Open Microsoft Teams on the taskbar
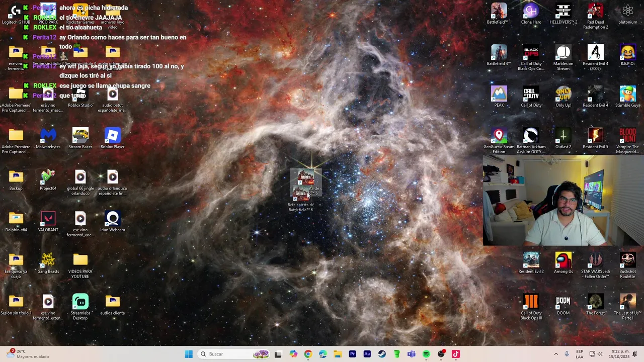The width and height of the screenshot is (644, 362). [x=412, y=354]
